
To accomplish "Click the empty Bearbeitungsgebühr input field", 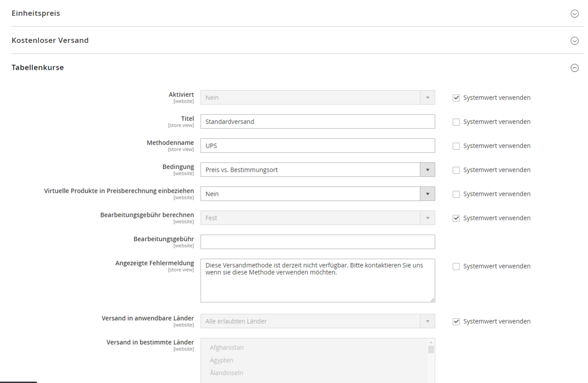I will pyautogui.click(x=317, y=242).
